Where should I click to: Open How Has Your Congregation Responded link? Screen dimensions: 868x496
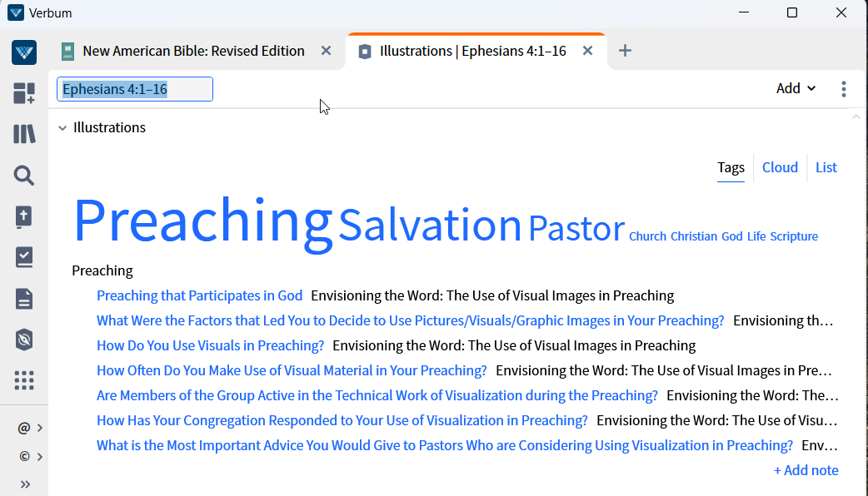point(342,420)
